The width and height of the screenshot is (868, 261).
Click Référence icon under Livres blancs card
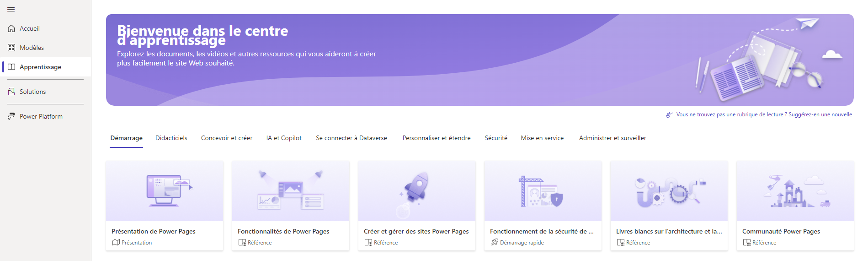[x=621, y=242]
